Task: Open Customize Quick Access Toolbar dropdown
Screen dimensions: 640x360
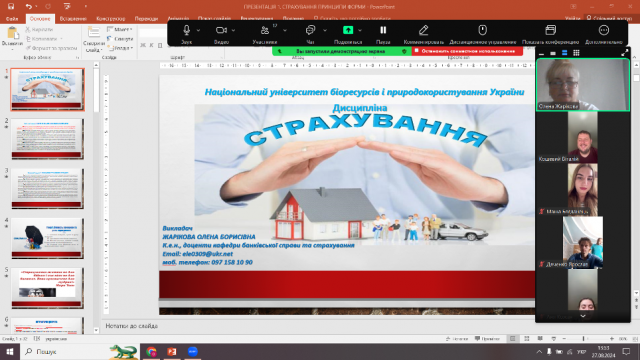Action: 86,7
